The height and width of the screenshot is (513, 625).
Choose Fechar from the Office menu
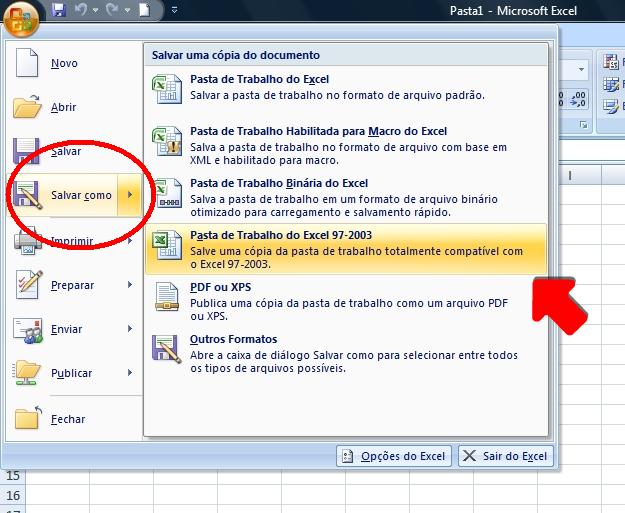[x=74, y=419]
